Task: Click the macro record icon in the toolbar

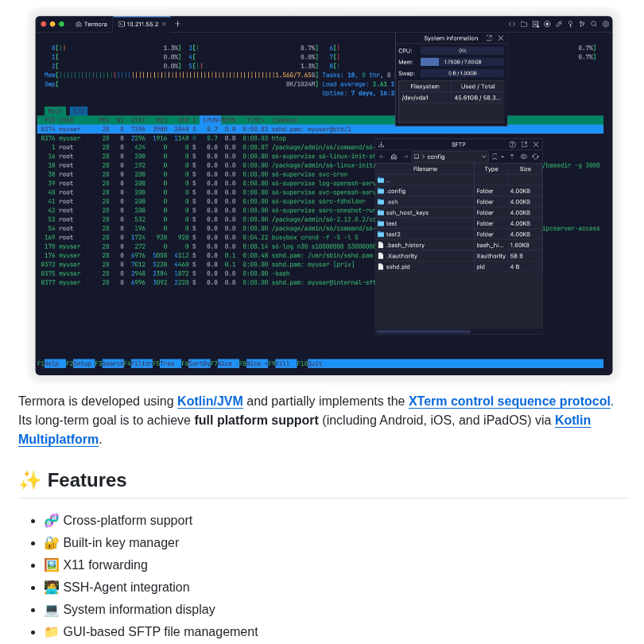Action: click(x=547, y=24)
